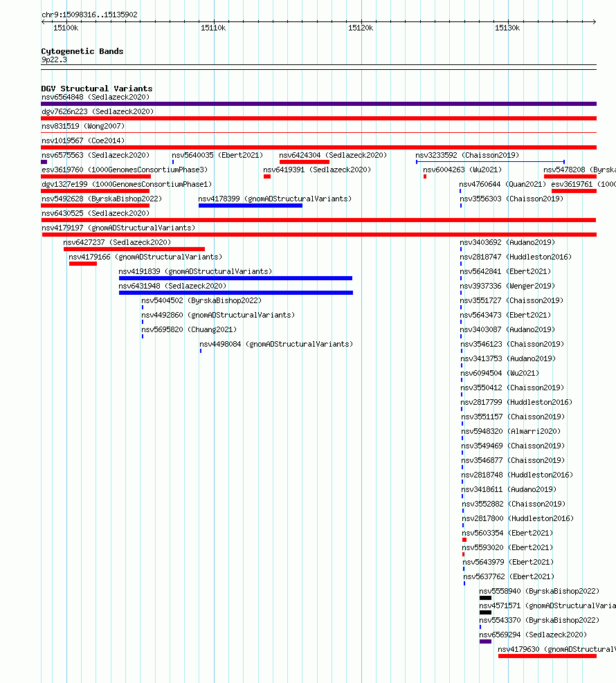This screenshot has height=683, width=616.
Task: Open nsv1019567 (Coe2014) variant details
Action: 83,140
